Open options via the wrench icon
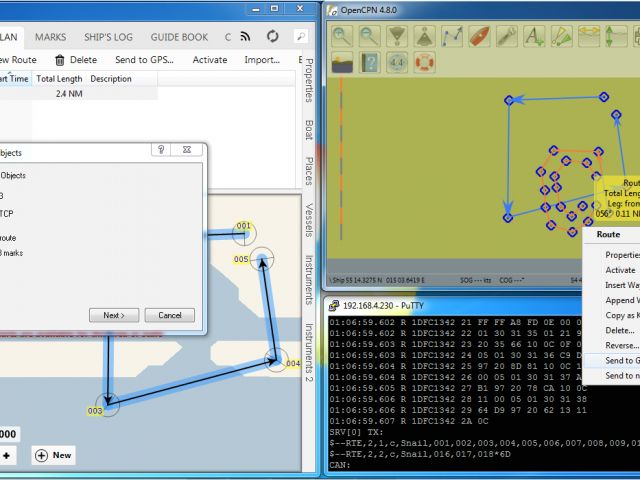 pyautogui.click(x=507, y=36)
